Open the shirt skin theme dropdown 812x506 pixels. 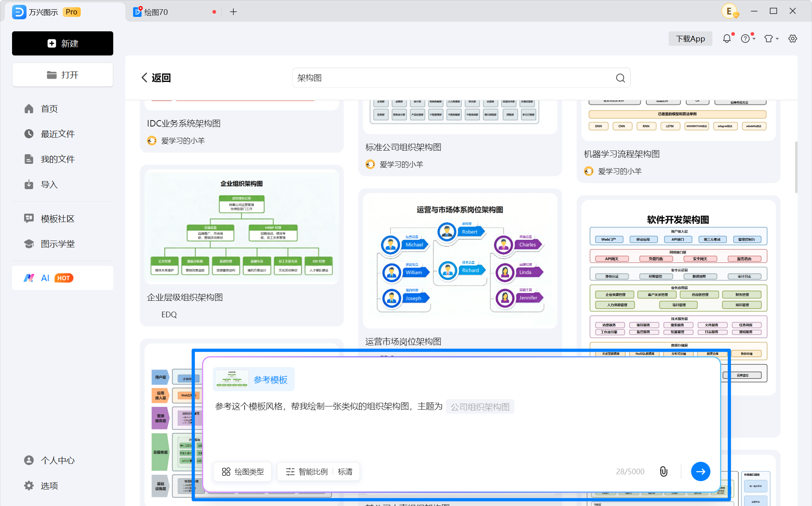(x=771, y=39)
